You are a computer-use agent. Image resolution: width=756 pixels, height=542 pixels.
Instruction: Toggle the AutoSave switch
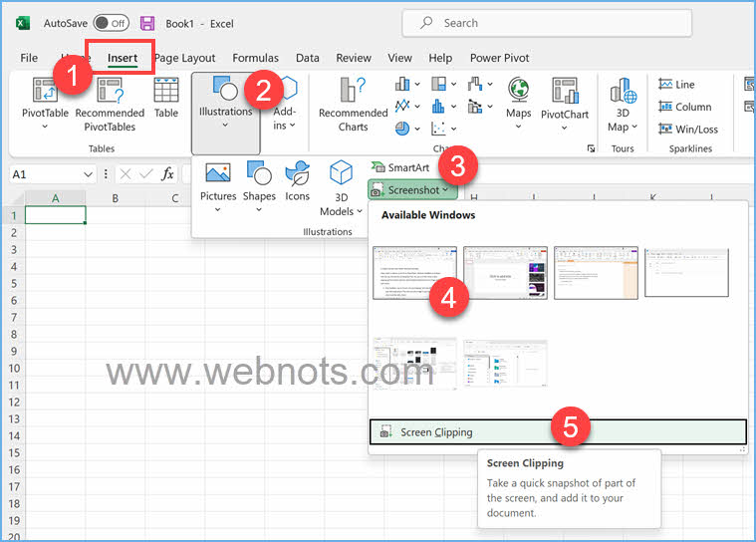[112, 23]
